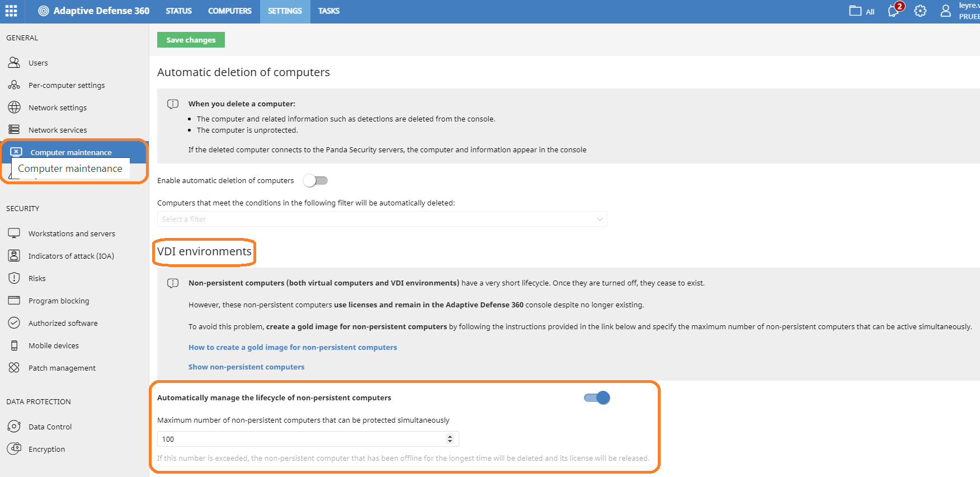Open the user account icon

pos(945,11)
